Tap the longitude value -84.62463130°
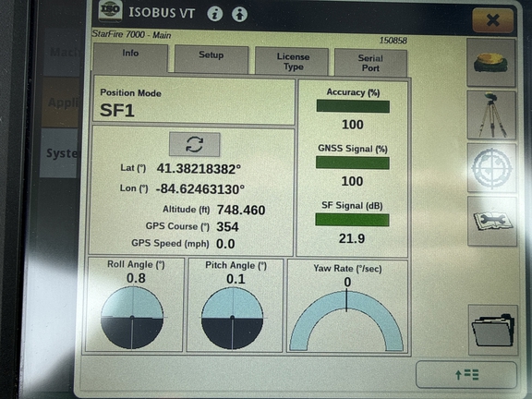532x399 pixels. click(x=199, y=189)
